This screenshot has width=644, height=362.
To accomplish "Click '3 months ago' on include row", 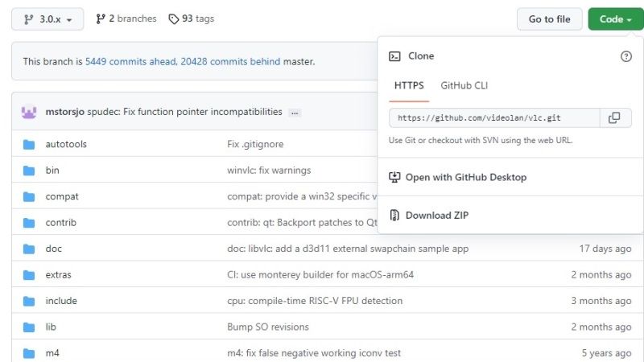I will [x=601, y=301].
